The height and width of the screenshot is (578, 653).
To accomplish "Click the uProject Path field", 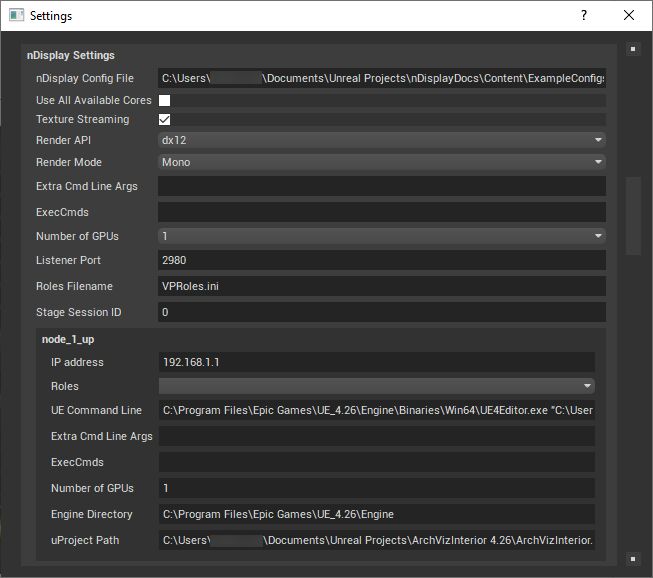I will [376, 540].
